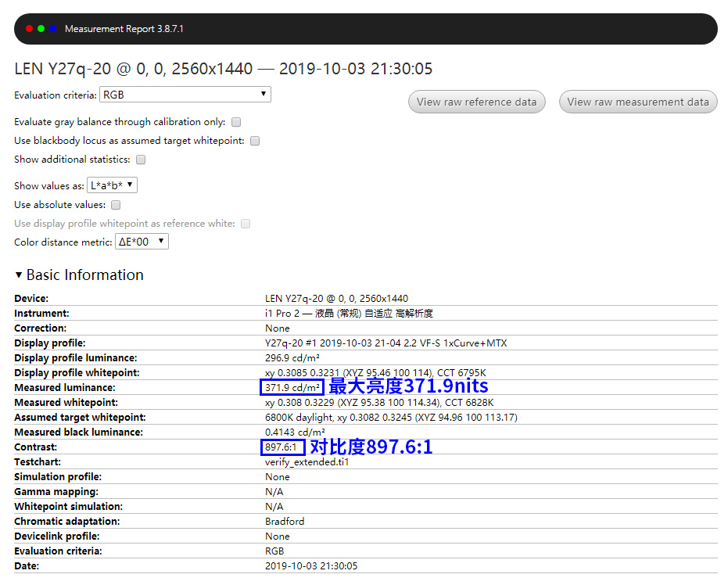Select the highlighted 897.6:1 contrast value
Viewport: 728px width, 585px height.
pyautogui.click(x=283, y=447)
